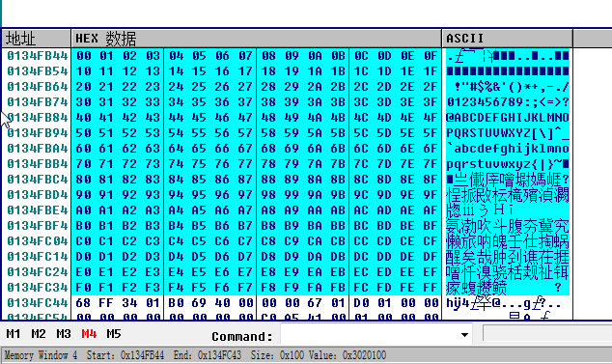Select address row 0134FB74

point(38,102)
